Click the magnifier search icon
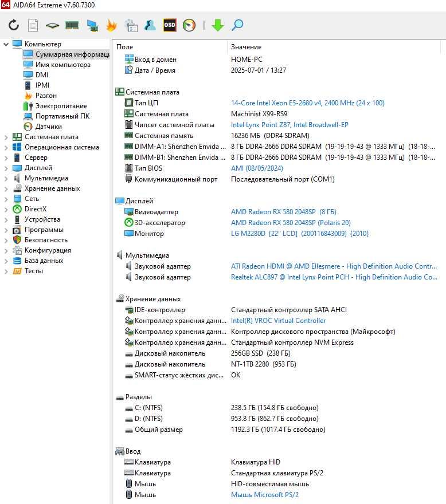This screenshot has height=504, width=446. tap(237, 25)
